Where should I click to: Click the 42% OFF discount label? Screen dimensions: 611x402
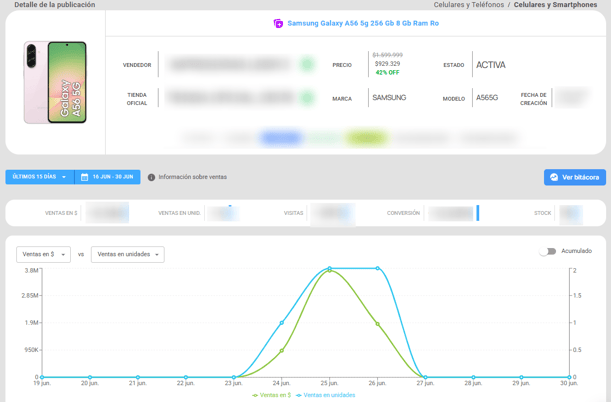(x=387, y=72)
